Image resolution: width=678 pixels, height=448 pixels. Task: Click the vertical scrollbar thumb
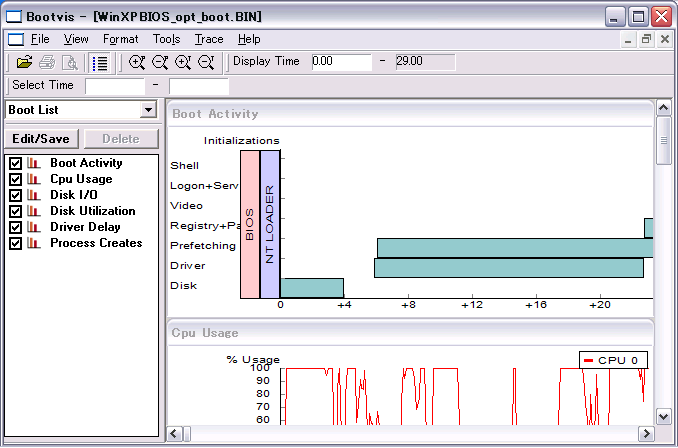pos(664,140)
